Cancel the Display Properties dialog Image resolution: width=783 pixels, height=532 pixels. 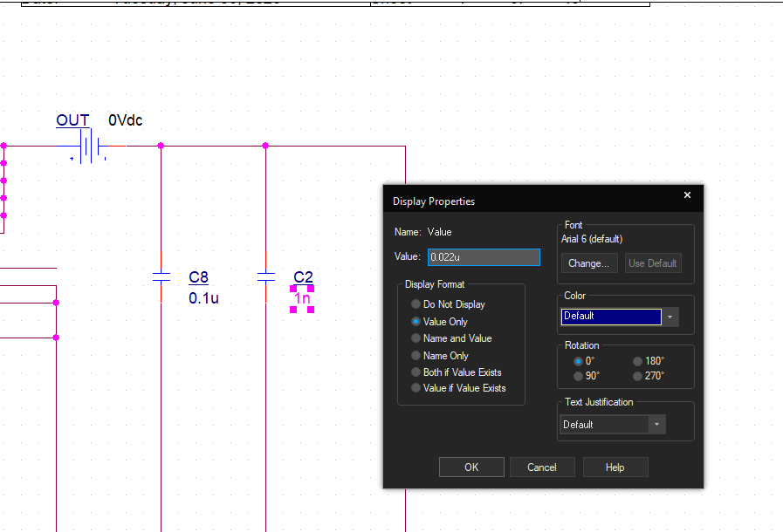[x=542, y=467]
